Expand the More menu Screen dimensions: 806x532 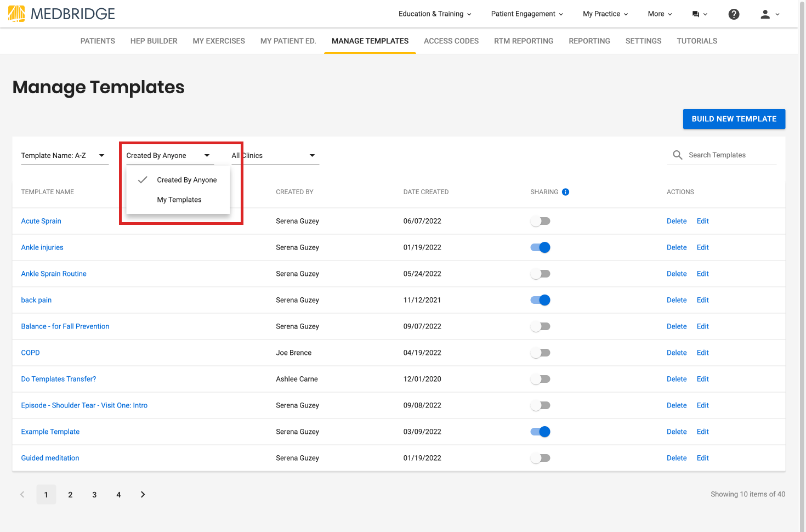(x=660, y=14)
